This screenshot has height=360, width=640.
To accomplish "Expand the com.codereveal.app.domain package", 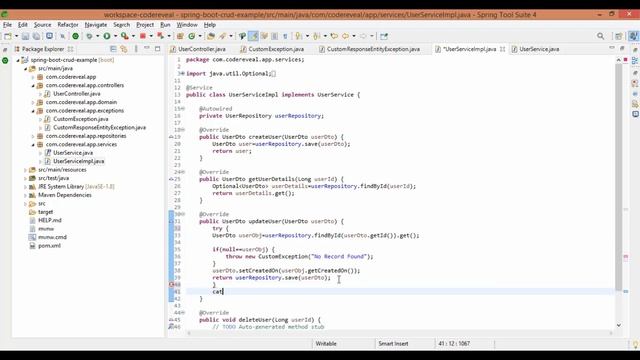I will (x=33, y=102).
